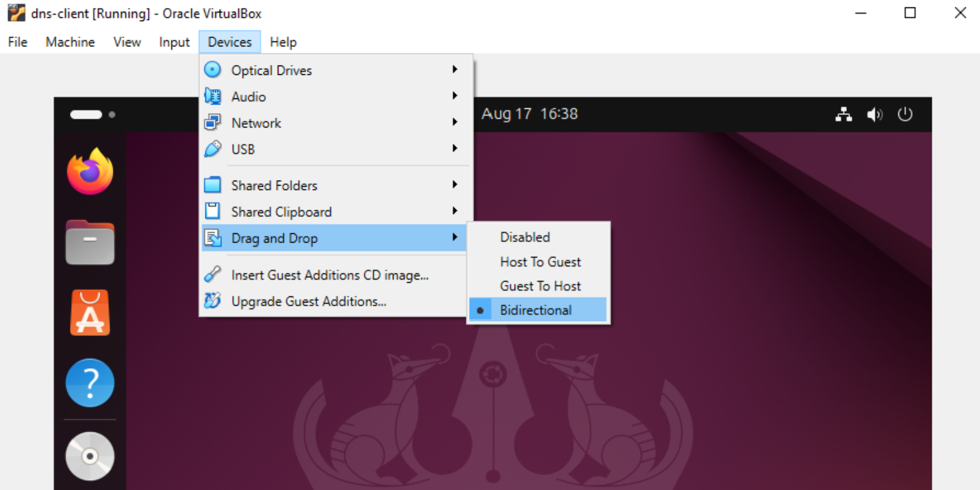Maximize the VirtualBox window
The image size is (980, 490).
point(910,13)
